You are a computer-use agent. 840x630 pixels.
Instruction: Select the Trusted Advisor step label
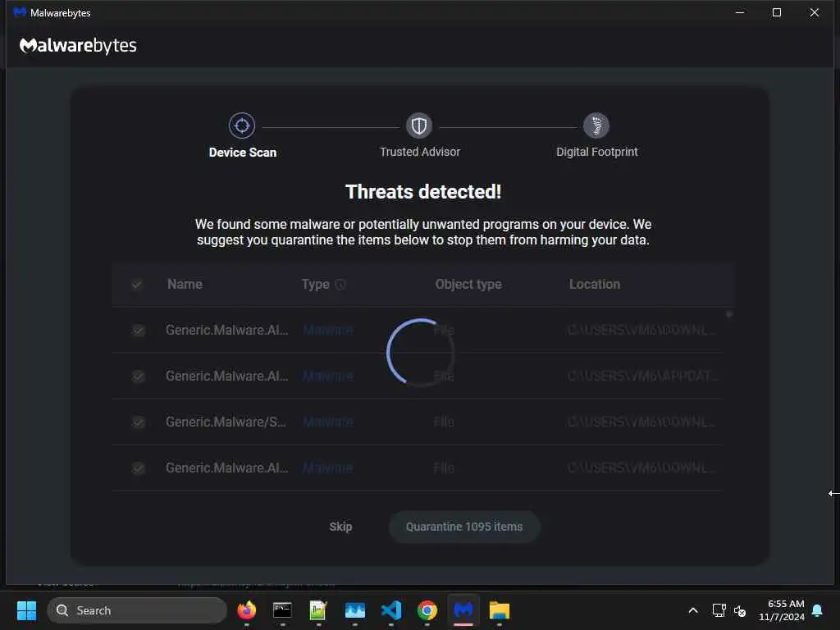pyautogui.click(x=420, y=152)
